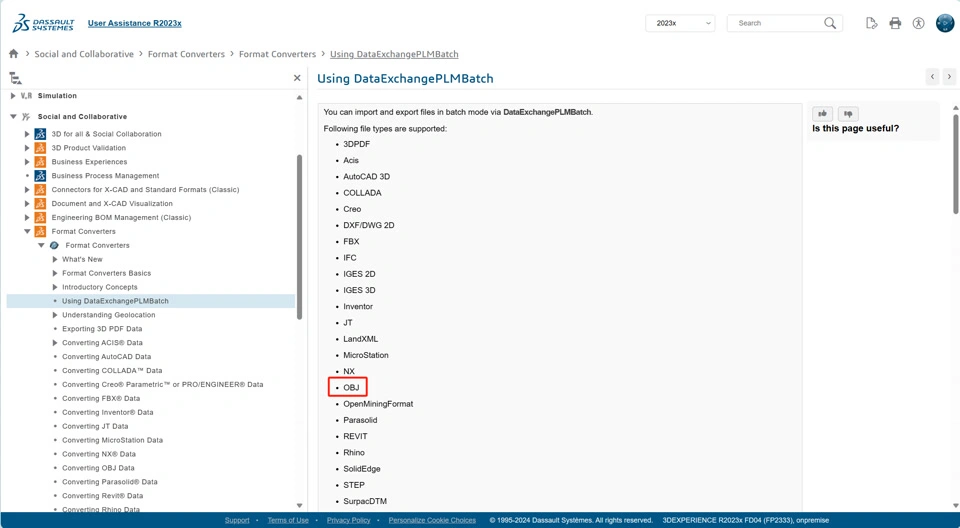The width and height of the screenshot is (960, 528).
Task: Expand Format Converters Basics node
Action: click(55, 273)
